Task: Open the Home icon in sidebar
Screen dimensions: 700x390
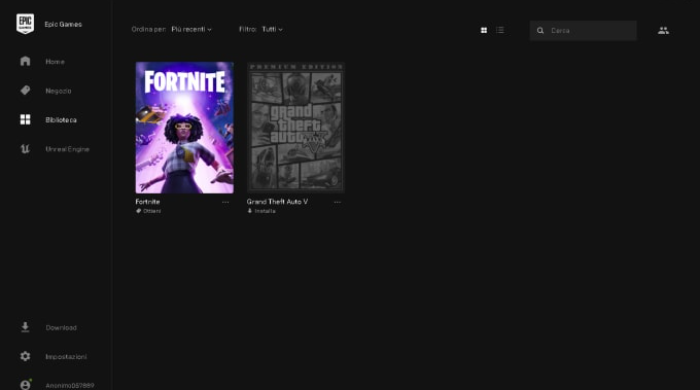Action: coord(25,61)
